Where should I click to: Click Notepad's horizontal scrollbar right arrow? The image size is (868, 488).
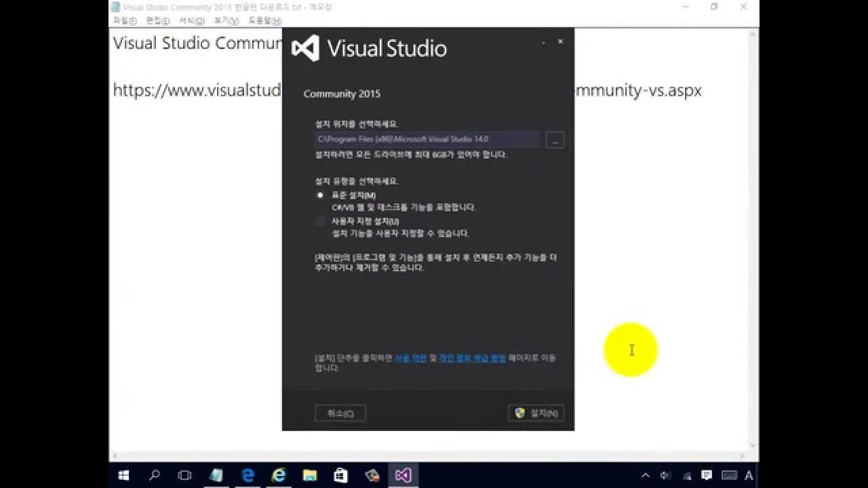pos(742,457)
